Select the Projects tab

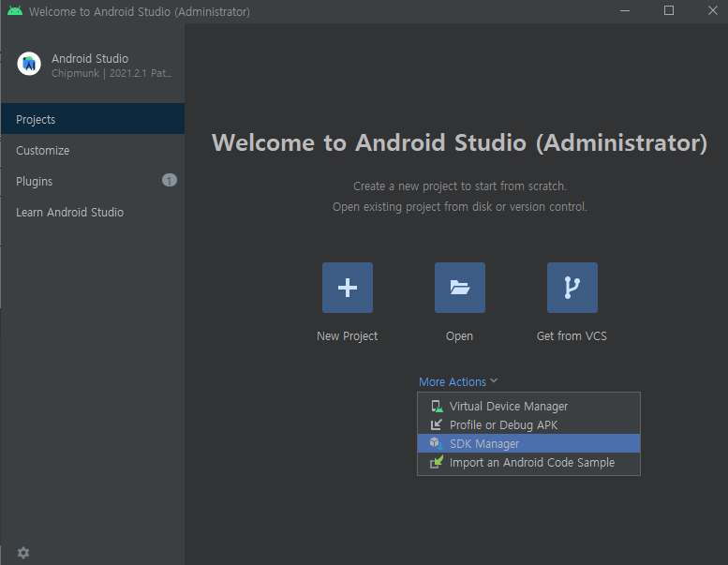(x=93, y=119)
